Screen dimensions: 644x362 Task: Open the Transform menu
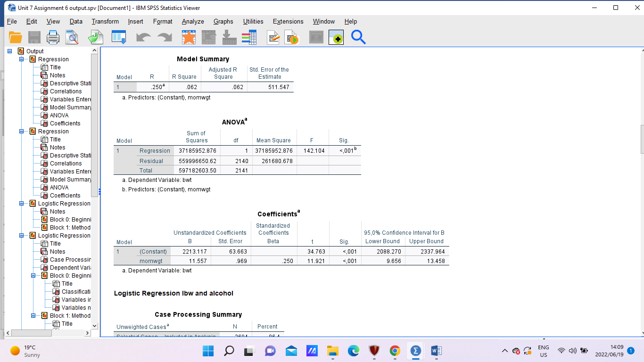point(105,22)
